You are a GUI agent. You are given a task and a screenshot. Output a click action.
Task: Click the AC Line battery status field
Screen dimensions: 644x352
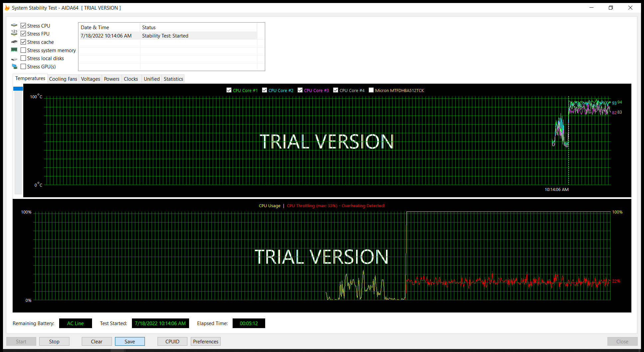pyautogui.click(x=75, y=323)
